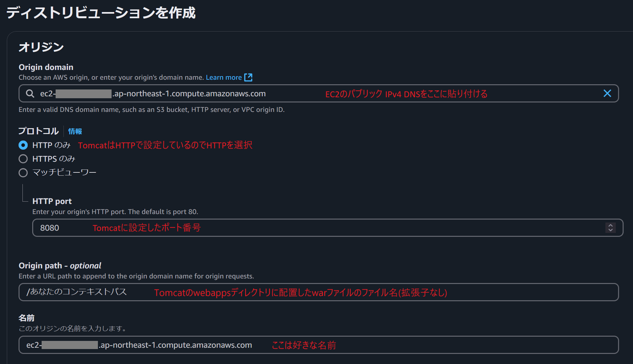Decrease HTTP port with the down arrow
Image resolution: width=633 pixels, height=364 pixels.
click(610, 230)
